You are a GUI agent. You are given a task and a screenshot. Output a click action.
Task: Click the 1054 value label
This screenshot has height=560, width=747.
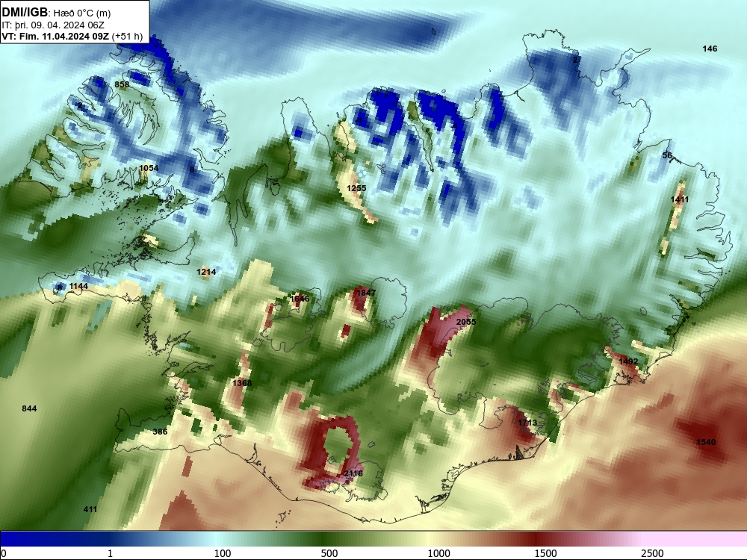pyautogui.click(x=149, y=167)
